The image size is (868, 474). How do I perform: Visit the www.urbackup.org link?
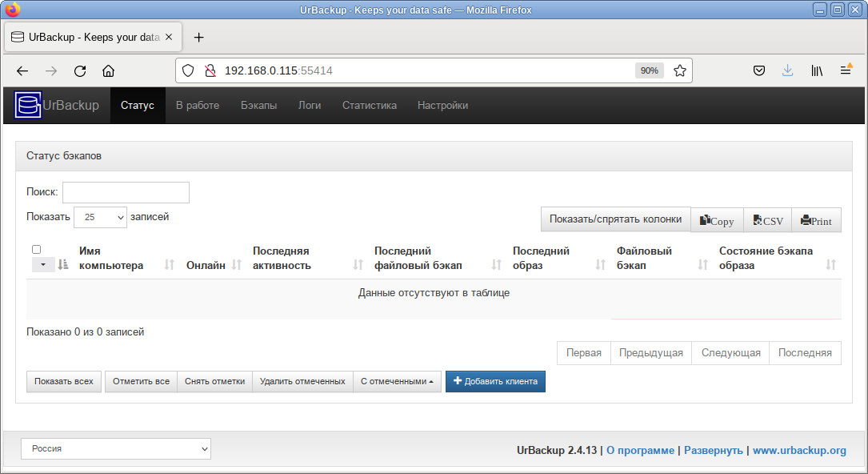(x=799, y=450)
